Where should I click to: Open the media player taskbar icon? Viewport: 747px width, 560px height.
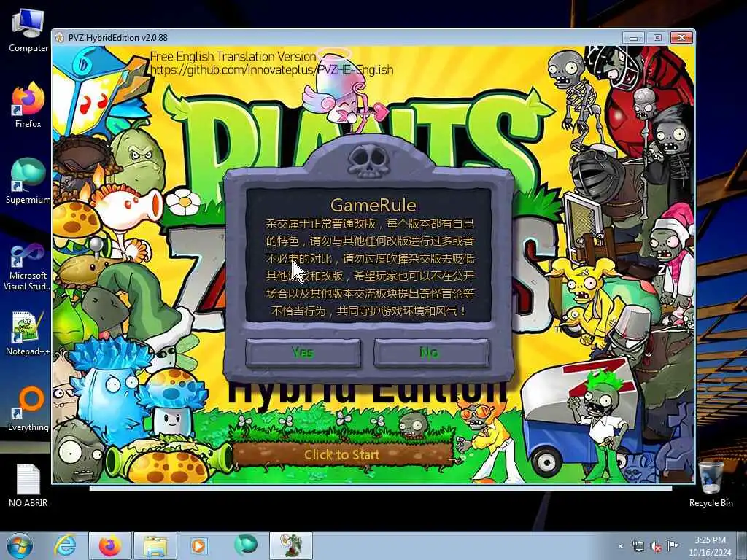(198, 545)
